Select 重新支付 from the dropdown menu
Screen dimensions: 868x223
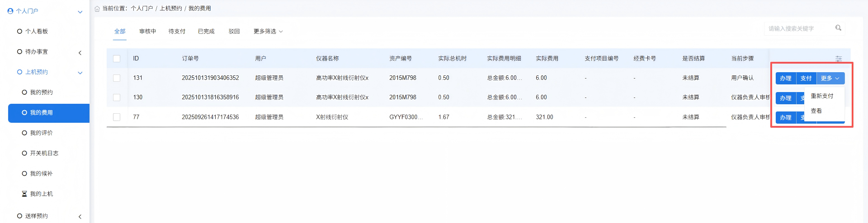[821, 96]
